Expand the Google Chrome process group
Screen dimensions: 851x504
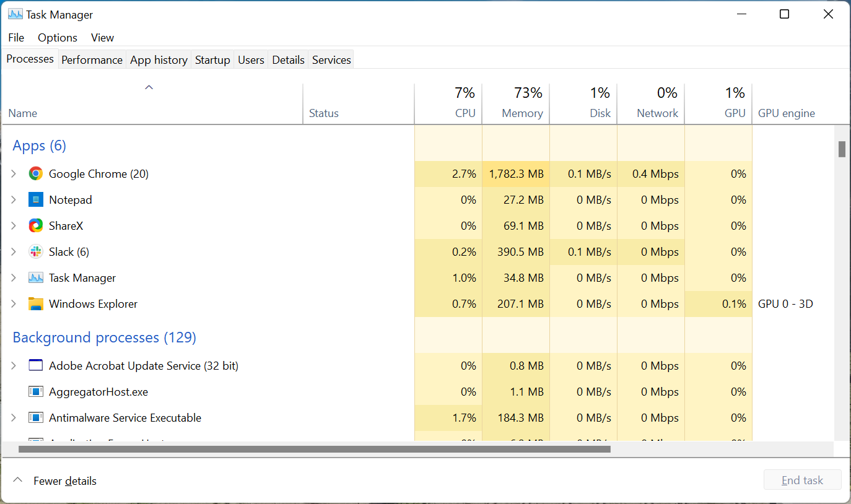click(14, 174)
